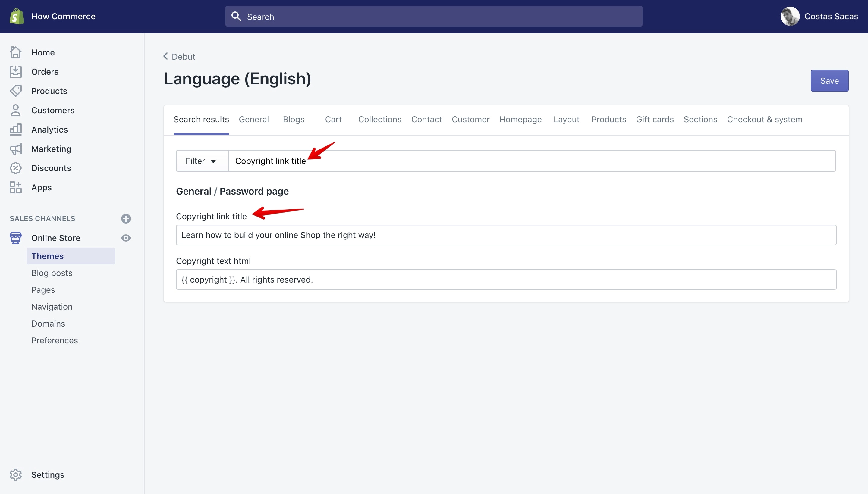
Task: Open Pages under Online Store
Action: (x=43, y=290)
